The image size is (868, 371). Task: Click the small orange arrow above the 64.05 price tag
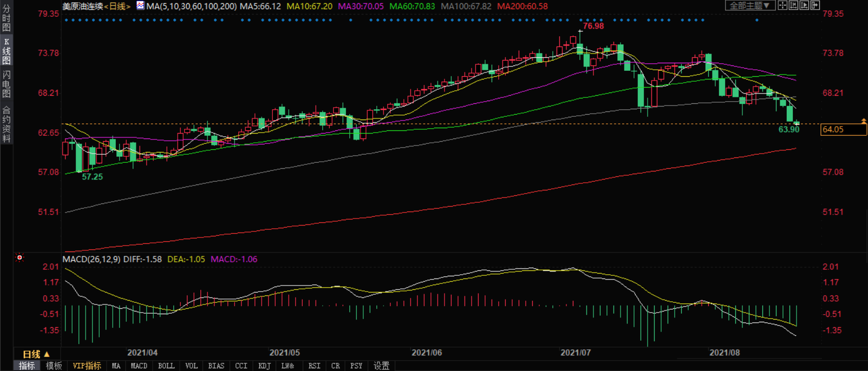click(864, 121)
